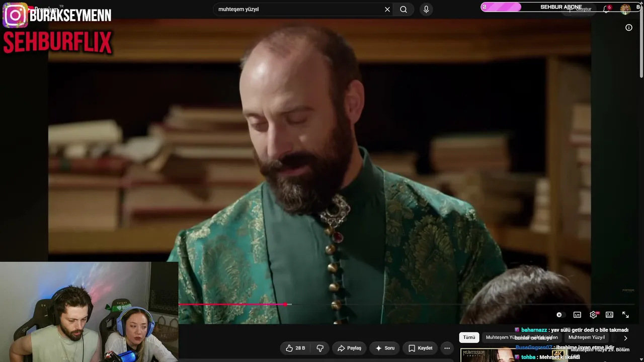Save the video with Kaydet

(420, 348)
